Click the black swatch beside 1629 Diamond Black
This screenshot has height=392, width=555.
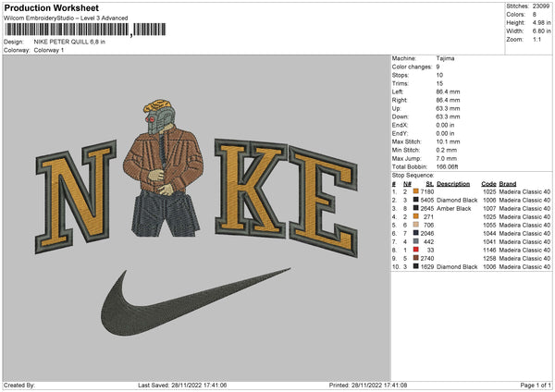click(x=416, y=266)
